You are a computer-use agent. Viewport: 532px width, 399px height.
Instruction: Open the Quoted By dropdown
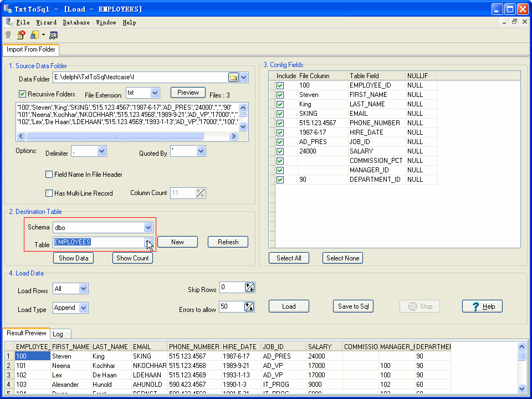201,151
